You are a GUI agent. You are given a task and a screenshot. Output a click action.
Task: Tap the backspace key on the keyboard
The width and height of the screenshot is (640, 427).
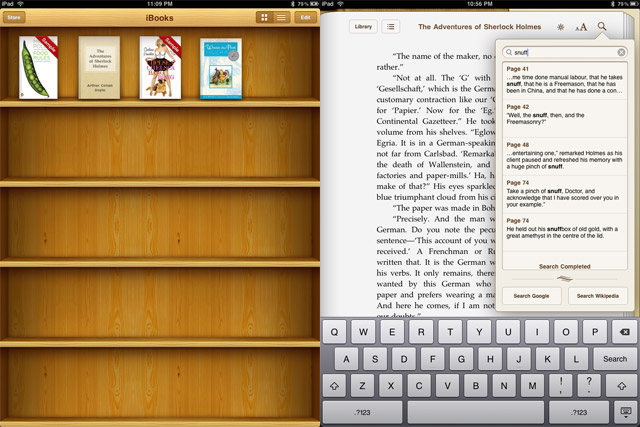(624, 331)
